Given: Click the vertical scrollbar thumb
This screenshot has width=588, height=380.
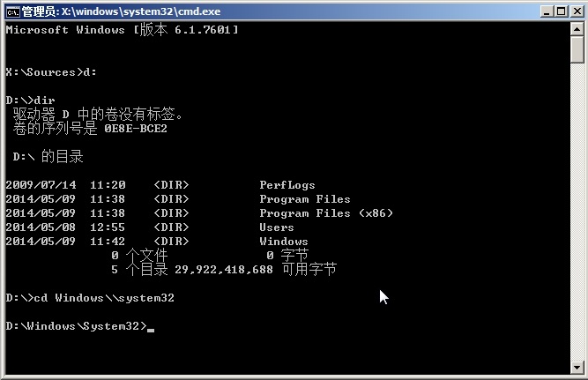Looking at the screenshot, I should (x=577, y=49).
